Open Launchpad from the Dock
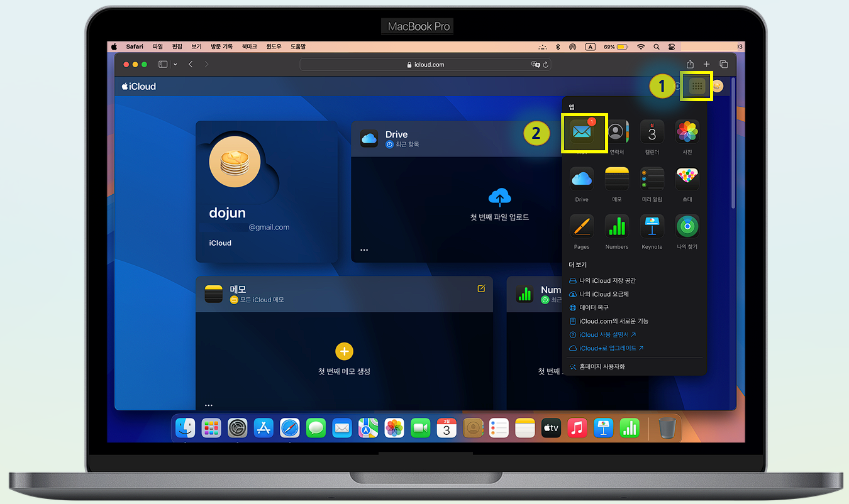The width and height of the screenshot is (849, 504). (211, 428)
